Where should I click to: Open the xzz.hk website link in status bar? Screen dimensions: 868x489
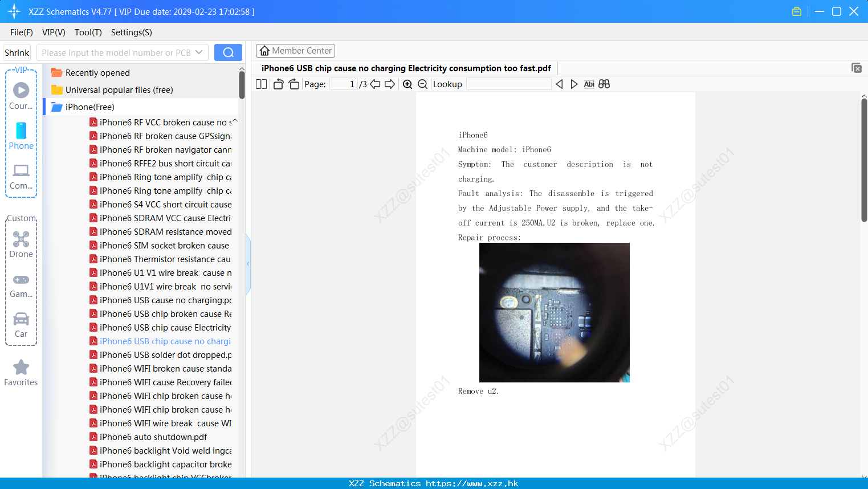pos(472,483)
